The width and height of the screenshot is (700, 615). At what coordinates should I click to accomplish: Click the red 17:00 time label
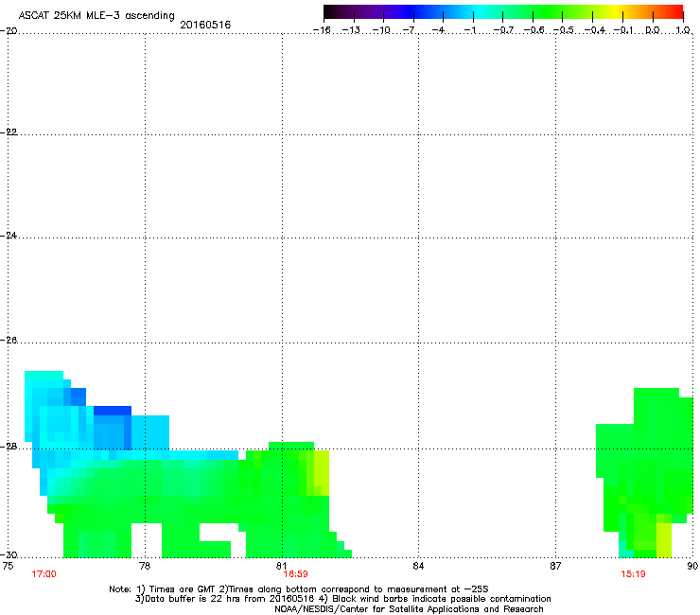coord(44,574)
